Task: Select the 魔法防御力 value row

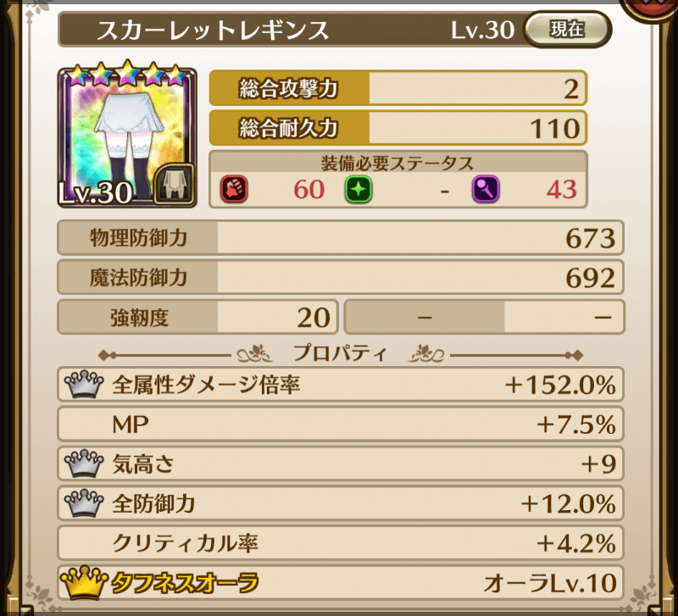Action: point(341,277)
